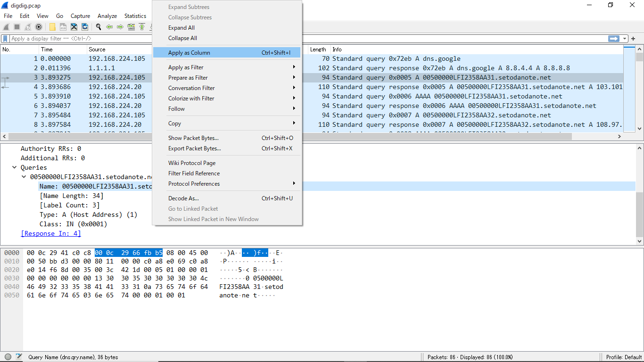This screenshot has width=644, height=362.
Task: Select the Additional RRs: 0 field
Action: click(x=53, y=158)
